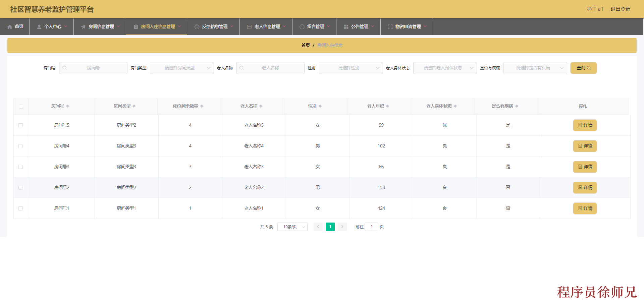Click the magnifier icon in 查询 button
Image resolution: width=644 pixels, height=307 pixels.
click(589, 68)
